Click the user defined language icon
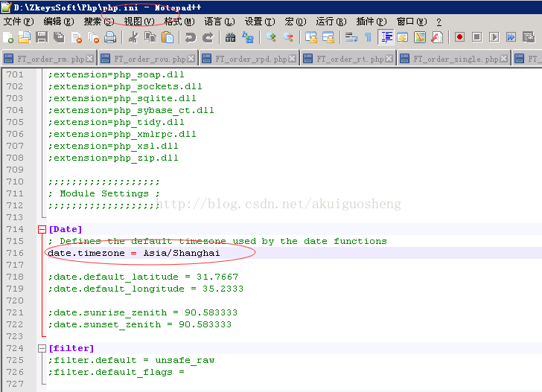 403,37
